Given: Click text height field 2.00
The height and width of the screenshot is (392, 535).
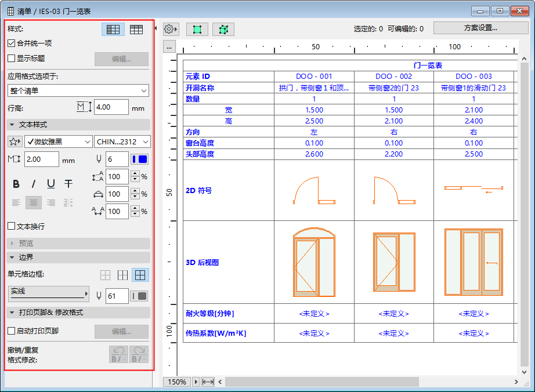Looking at the screenshot, I should tap(41, 159).
